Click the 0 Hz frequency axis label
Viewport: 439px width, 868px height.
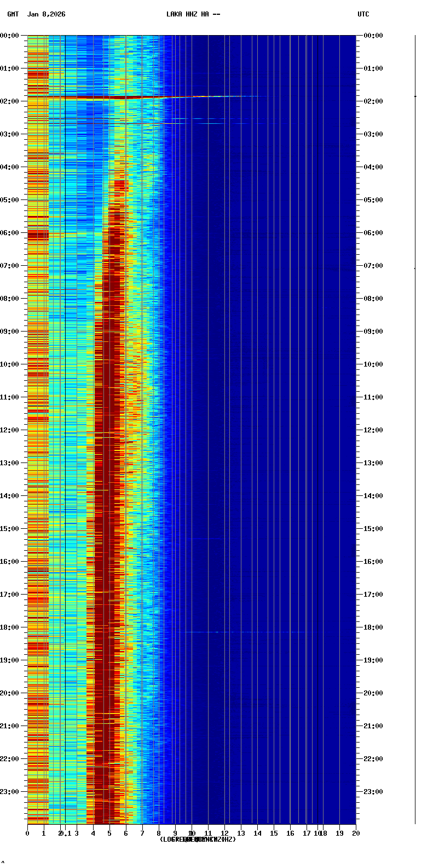[27, 833]
